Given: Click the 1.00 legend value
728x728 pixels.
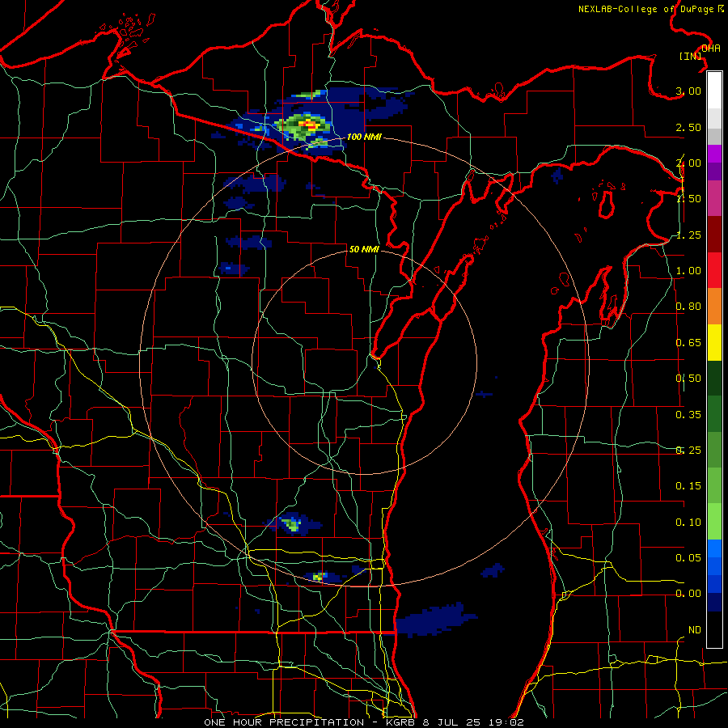Looking at the screenshot, I should click(x=688, y=271).
